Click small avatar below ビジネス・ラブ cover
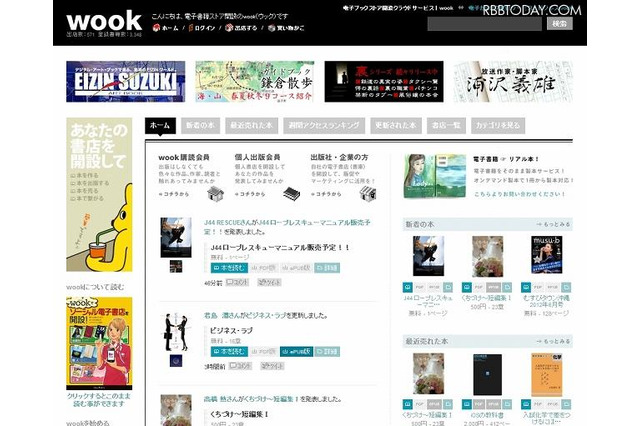 [176, 361]
